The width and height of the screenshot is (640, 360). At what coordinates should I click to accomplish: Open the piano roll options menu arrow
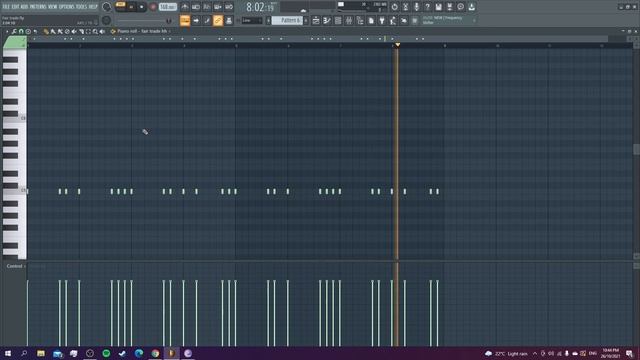coord(7,31)
